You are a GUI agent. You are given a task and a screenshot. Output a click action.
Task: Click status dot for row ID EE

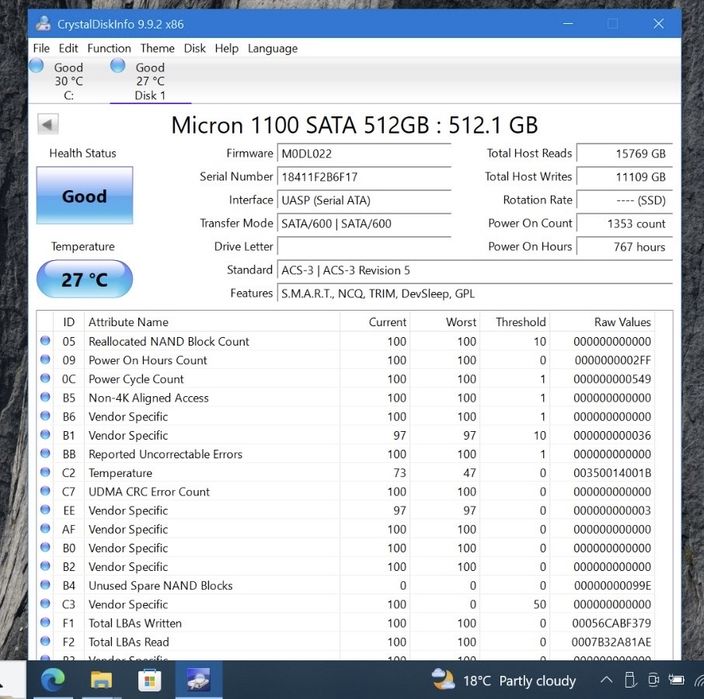coord(45,510)
